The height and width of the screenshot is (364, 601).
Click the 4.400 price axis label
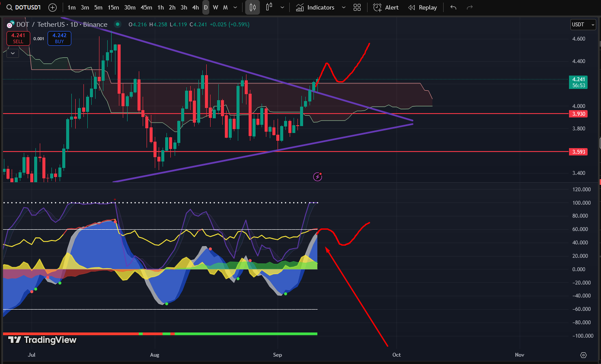(x=578, y=61)
